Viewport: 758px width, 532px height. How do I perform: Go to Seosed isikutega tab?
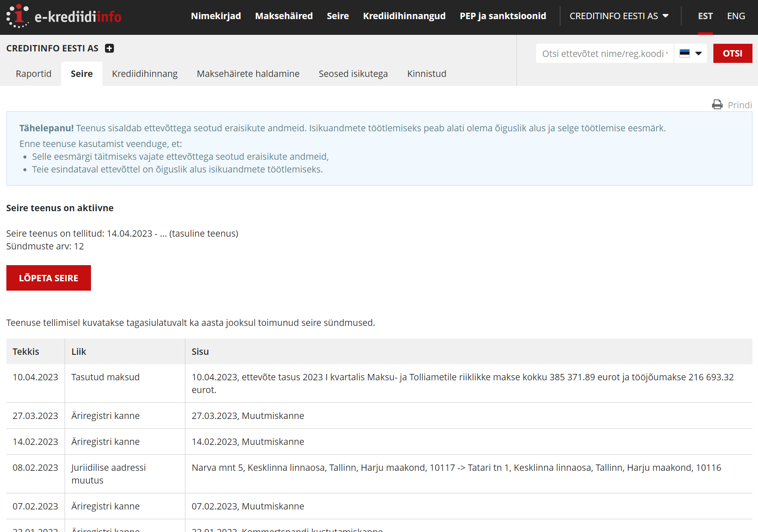[353, 74]
